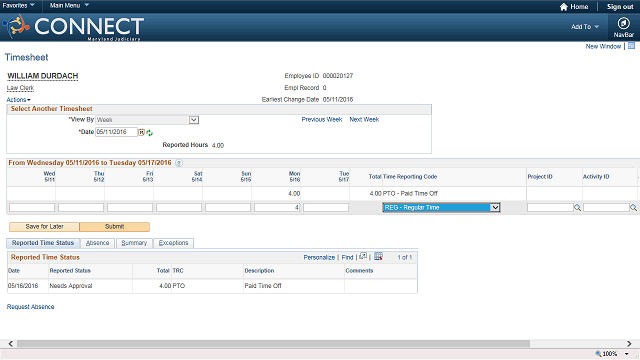Click the View All popup icon

pyautogui.click(x=363, y=256)
